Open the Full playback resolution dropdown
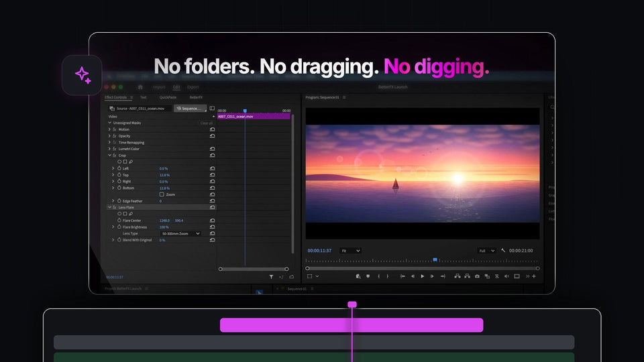Viewport: 644px width, 362px height. point(487,251)
